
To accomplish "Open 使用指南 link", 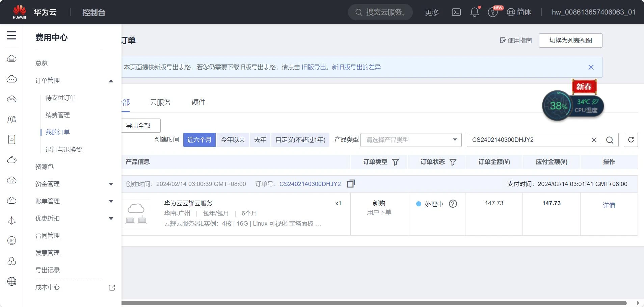I will (516, 41).
